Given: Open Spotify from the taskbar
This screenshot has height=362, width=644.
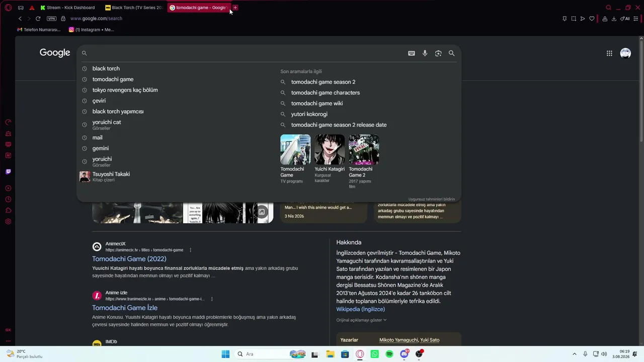Looking at the screenshot, I should [x=389, y=354].
